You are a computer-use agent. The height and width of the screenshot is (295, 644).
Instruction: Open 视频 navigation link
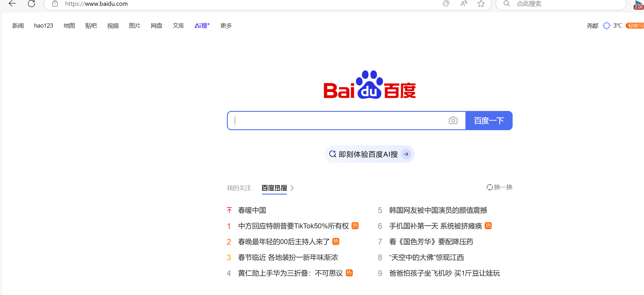[113, 26]
